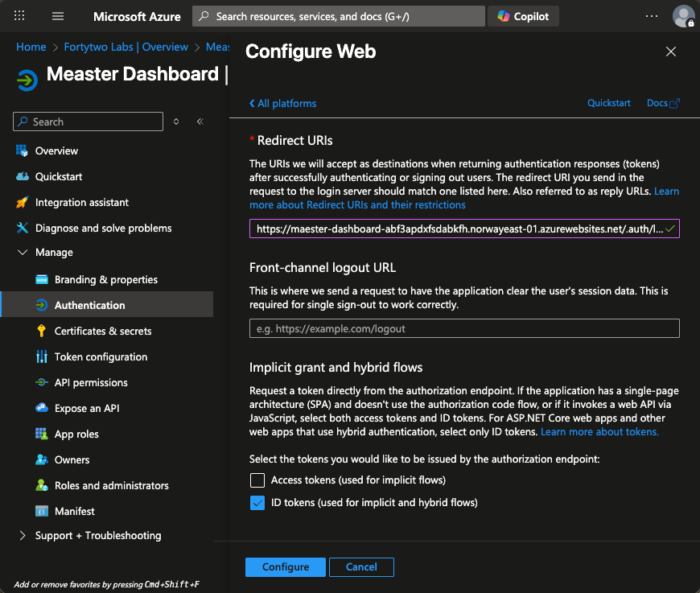
Task: Close the Configure Web panel
Action: coord(671,51)
